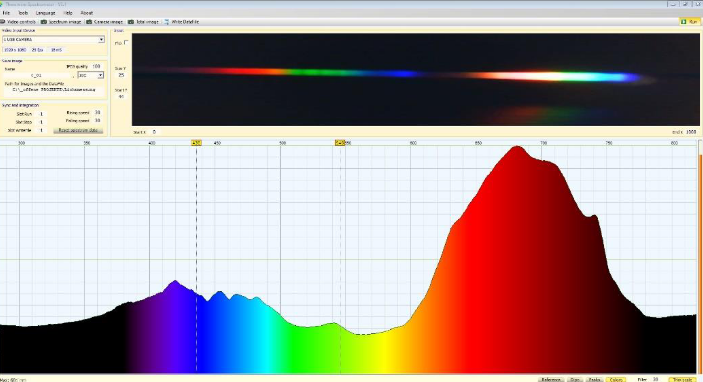Click the Start X value field
The height and width of the screenshot is (382, 703).
point(154,132)
